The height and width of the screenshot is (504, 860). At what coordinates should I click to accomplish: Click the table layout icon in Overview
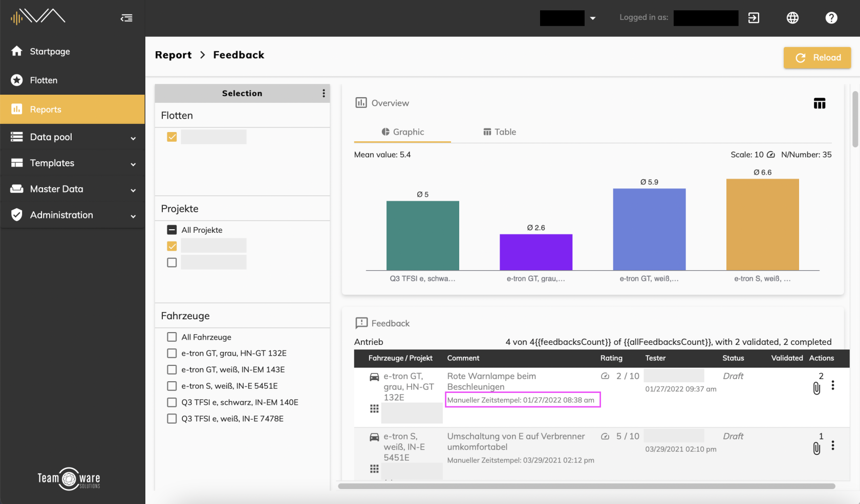820,103
